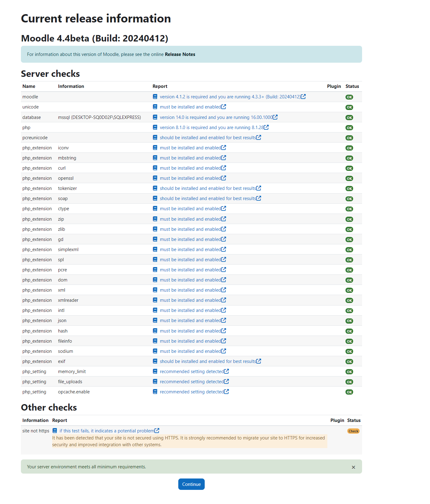Click the book icon in xmlreader row
This screenshot has height=504, width=430.
(x=155, y=300)
